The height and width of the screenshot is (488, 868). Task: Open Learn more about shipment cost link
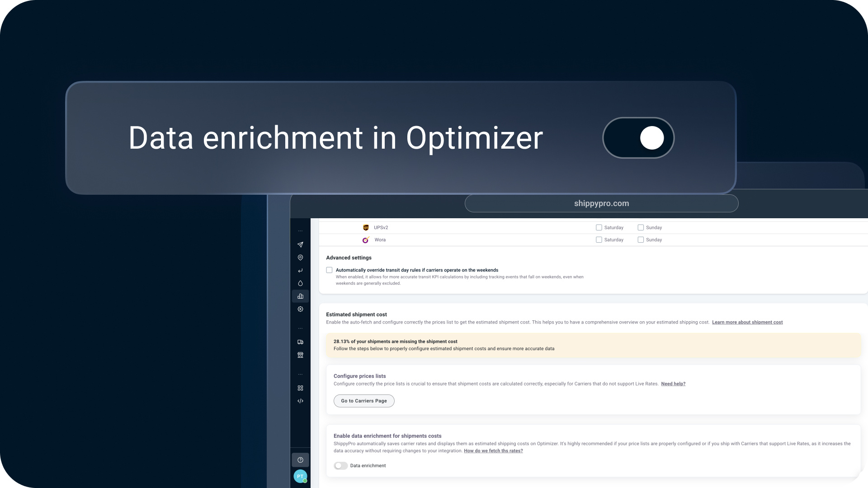[x=747, y=322]
